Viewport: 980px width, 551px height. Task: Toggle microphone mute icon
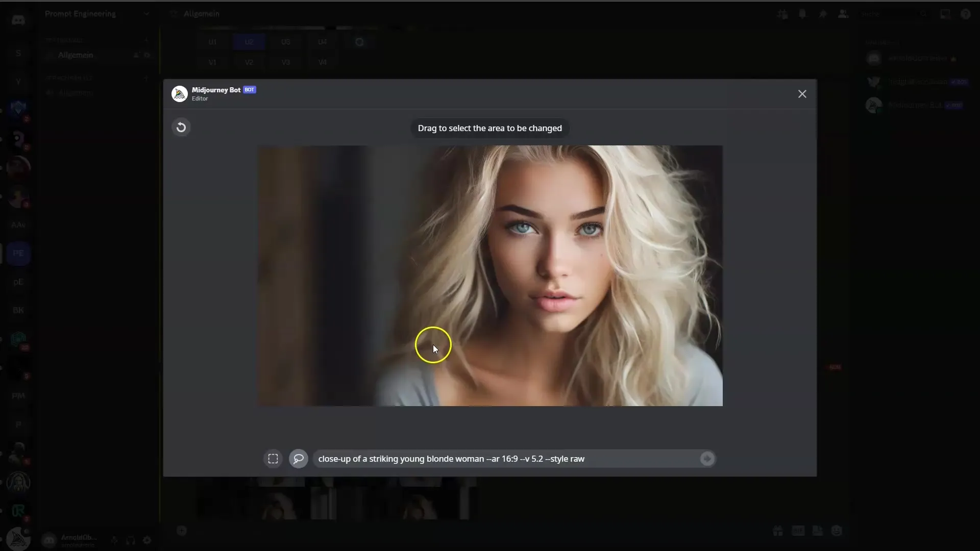click(114, 540)
